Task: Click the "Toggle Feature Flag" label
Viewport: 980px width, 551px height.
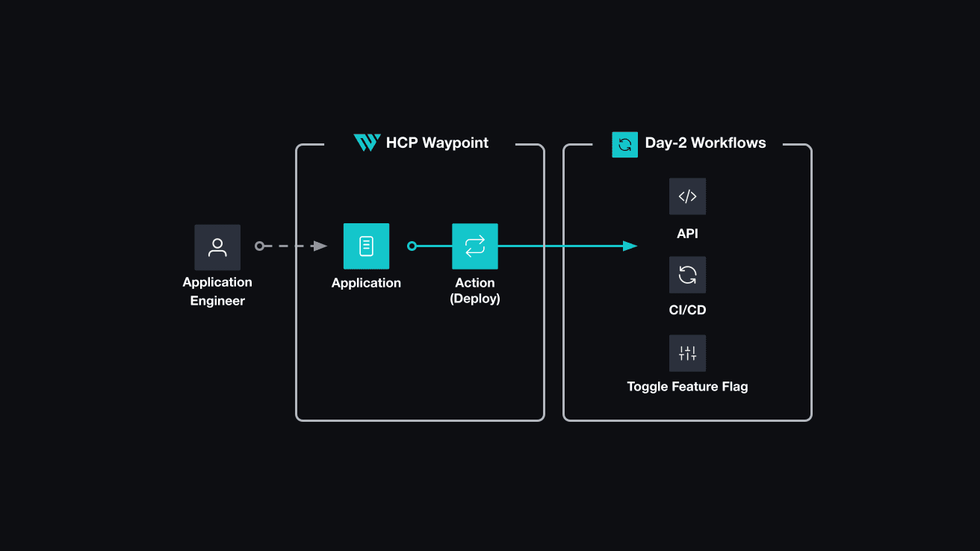Action: click(x=687, y=387)
